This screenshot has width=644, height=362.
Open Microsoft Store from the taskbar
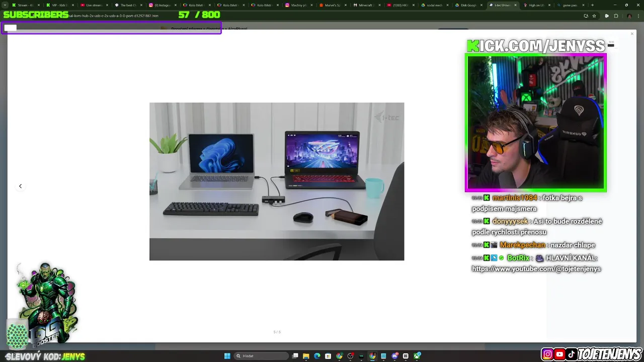328,356
